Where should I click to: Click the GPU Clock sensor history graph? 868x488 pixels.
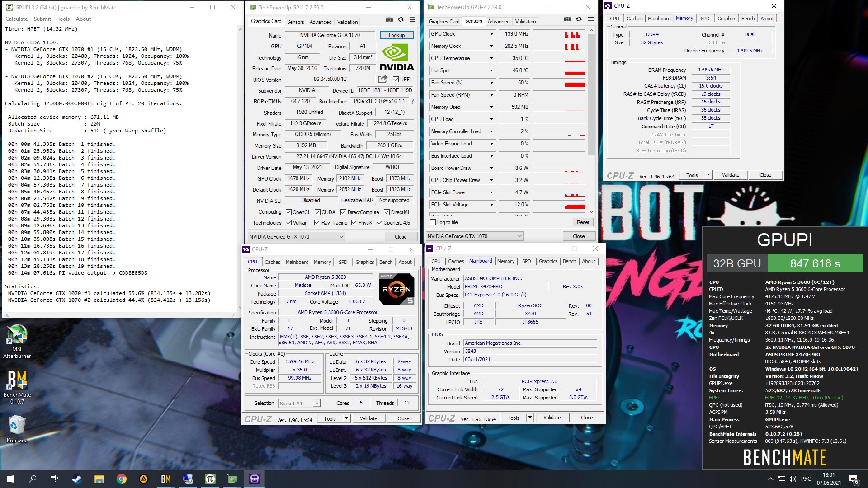[559, 34]
